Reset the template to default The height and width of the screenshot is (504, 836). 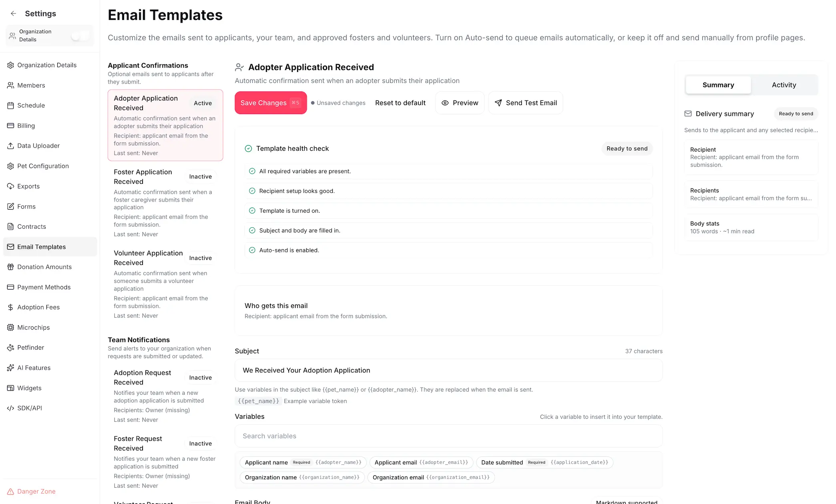(400, 103)
